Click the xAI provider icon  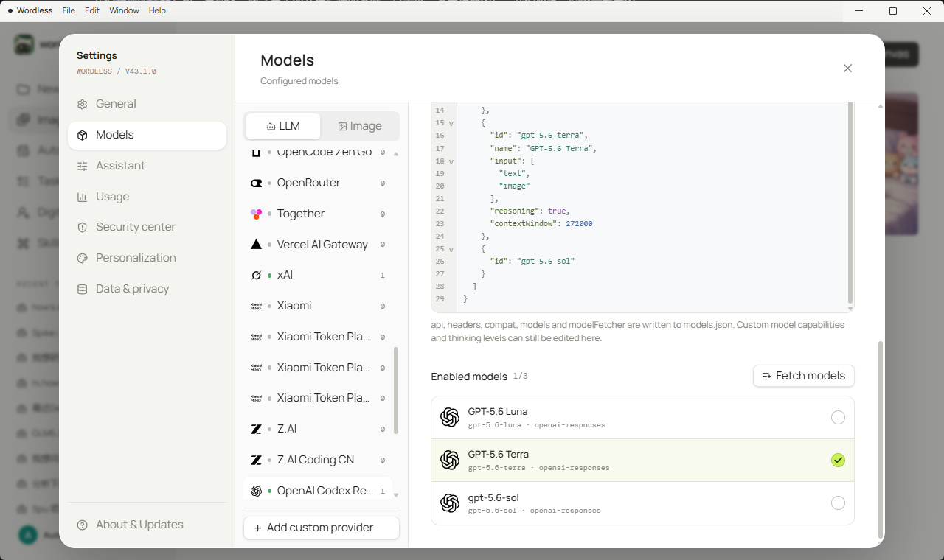pyautogui.click(x=256, y=275)
